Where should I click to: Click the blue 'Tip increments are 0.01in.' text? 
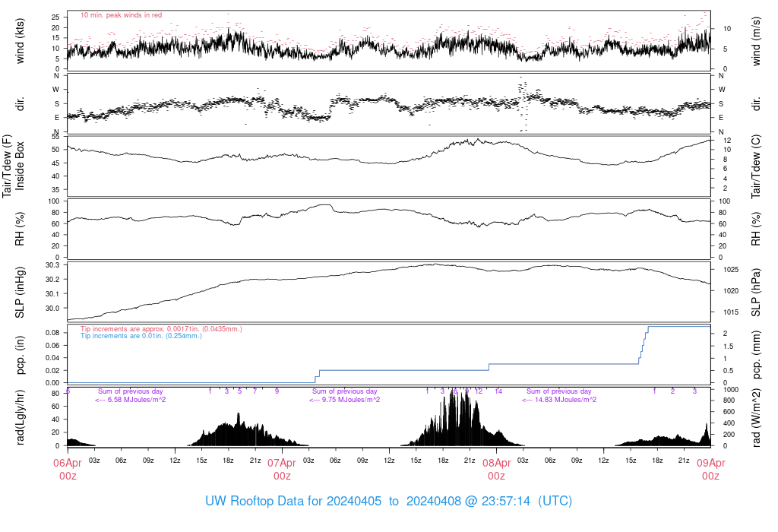pyautogui.click(x=141, y=336)
